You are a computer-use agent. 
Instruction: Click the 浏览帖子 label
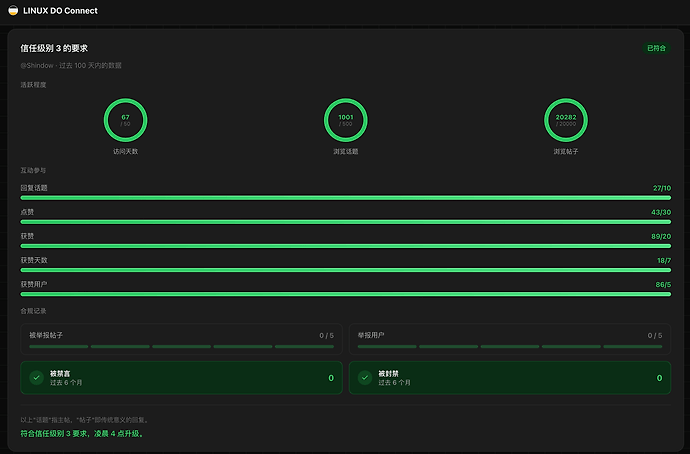point(565,151)
